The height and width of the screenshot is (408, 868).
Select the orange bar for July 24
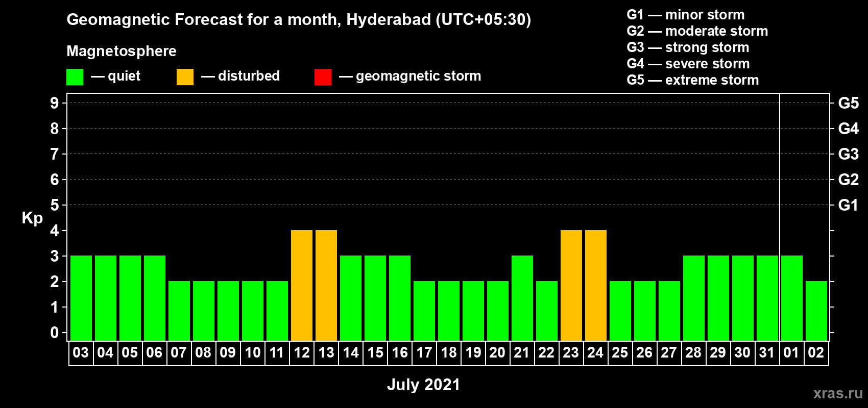[596, 285]
